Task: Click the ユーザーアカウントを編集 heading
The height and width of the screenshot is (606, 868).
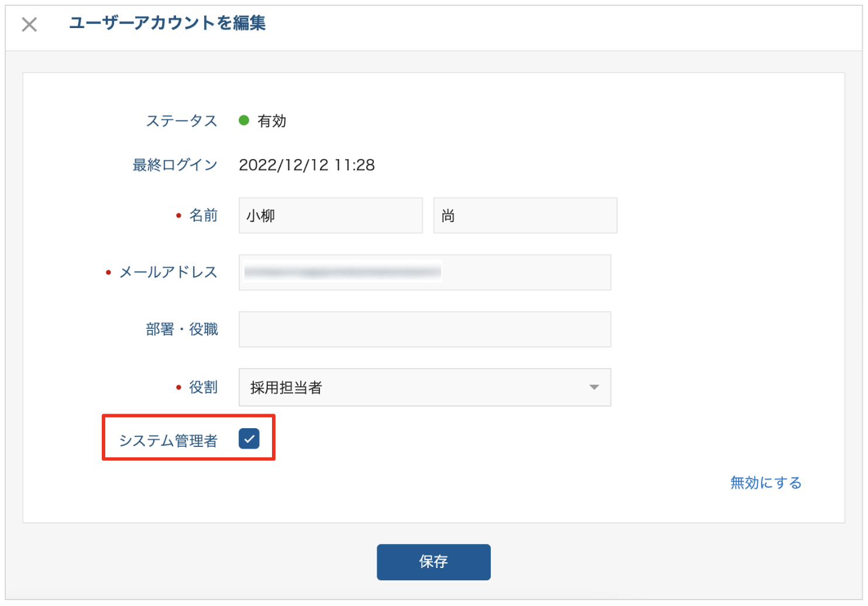Action: click(167, 23)
